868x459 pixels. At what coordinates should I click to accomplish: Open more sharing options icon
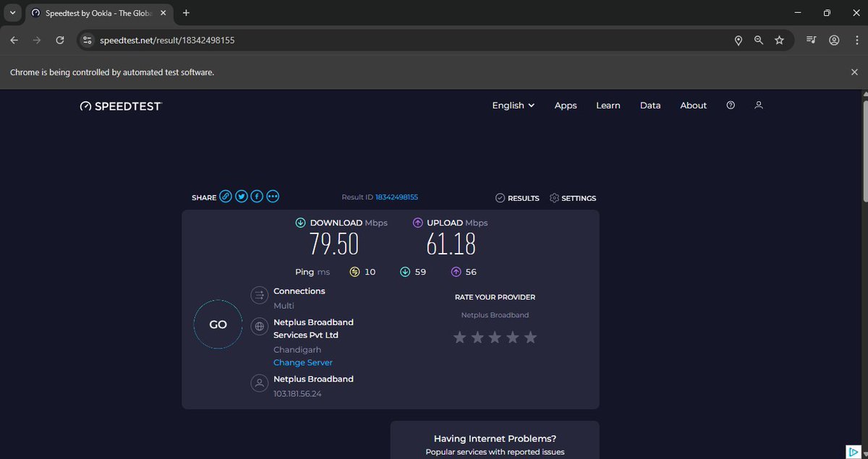pyautogui.click(x=272, y=196)
